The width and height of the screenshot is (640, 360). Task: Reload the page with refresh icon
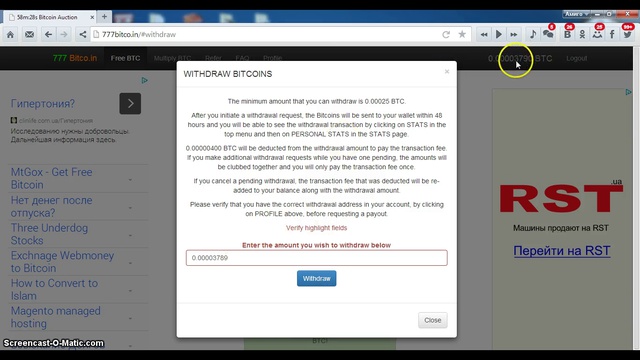[x=446, y=35]
